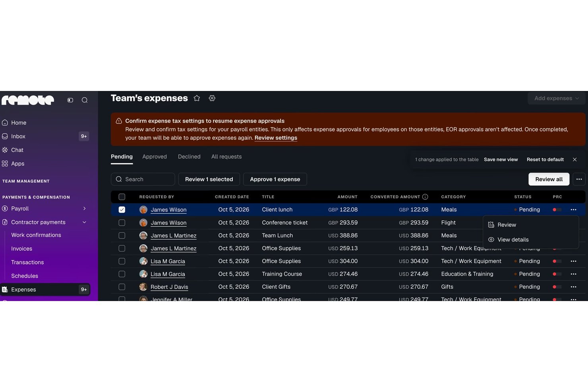The height and width of the screenshot is (392, 588).
Task: Open Add expenses dropdown
Action: click(557, 98)
